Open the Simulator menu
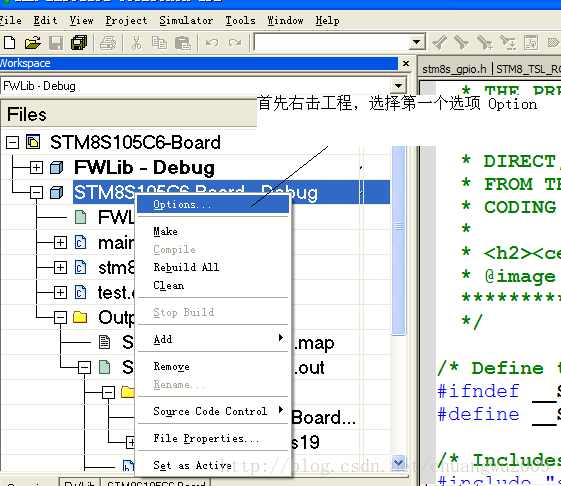The image size is (561, 486). (x=186, y=20)
